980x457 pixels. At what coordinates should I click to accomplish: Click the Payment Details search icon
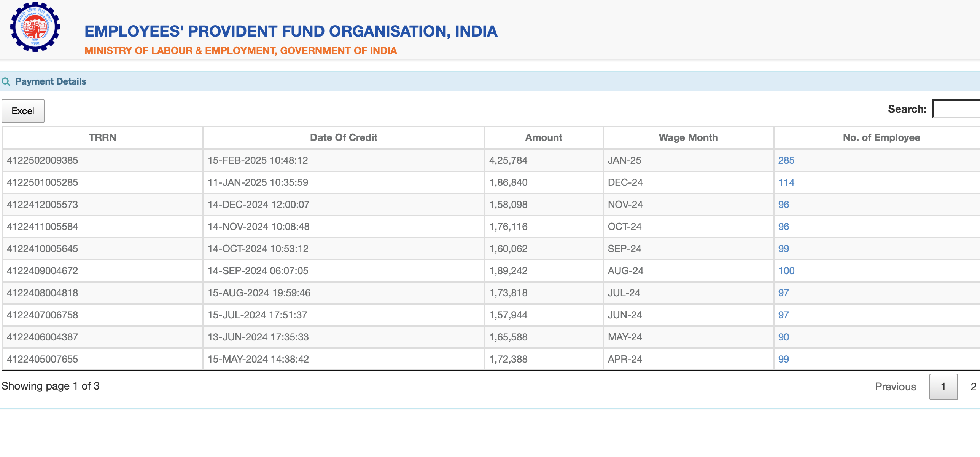(x=6, y=81)
